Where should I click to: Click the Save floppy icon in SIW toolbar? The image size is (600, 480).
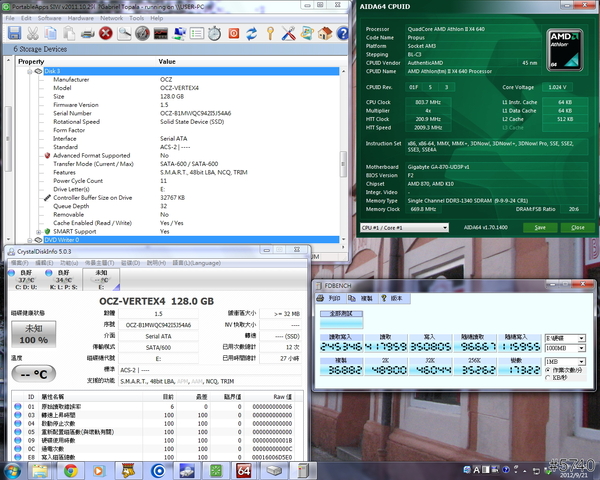click(14, 33)
